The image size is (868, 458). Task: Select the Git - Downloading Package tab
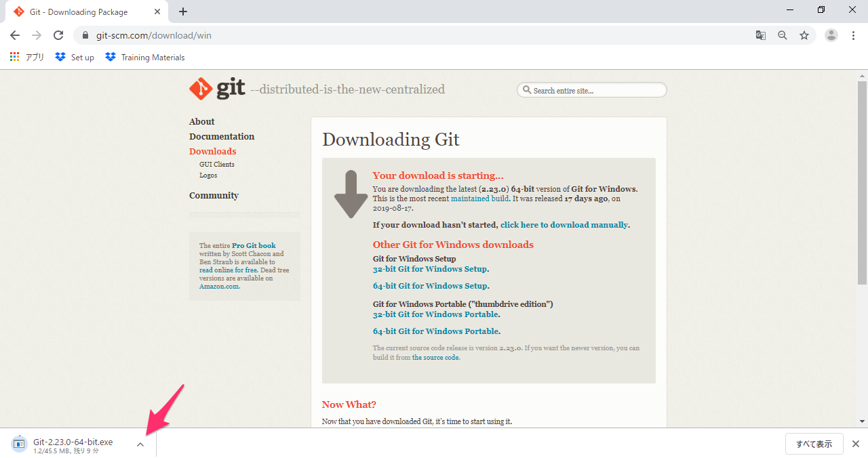(87, 12)
